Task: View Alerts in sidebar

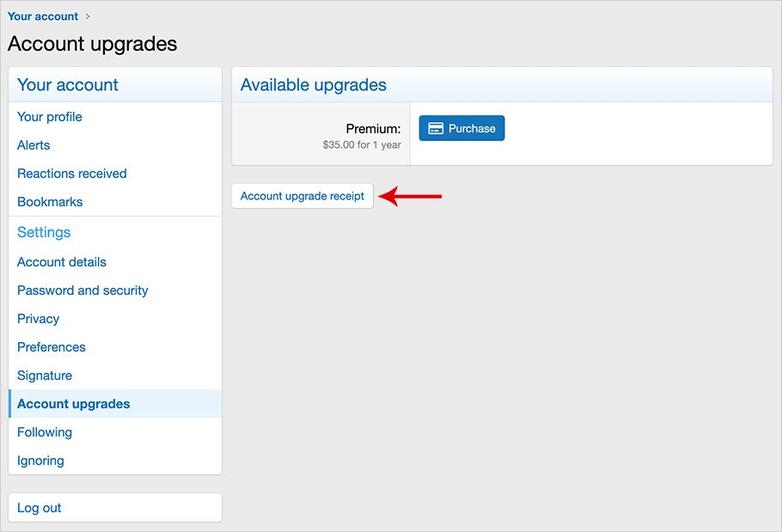Action: click(34, 145)
